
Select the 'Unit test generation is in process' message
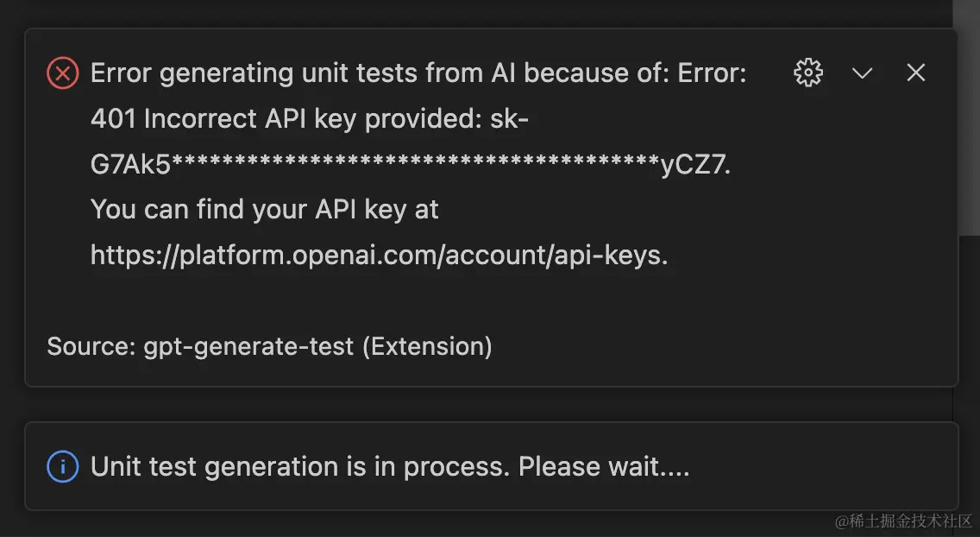[x=389, y=467]
